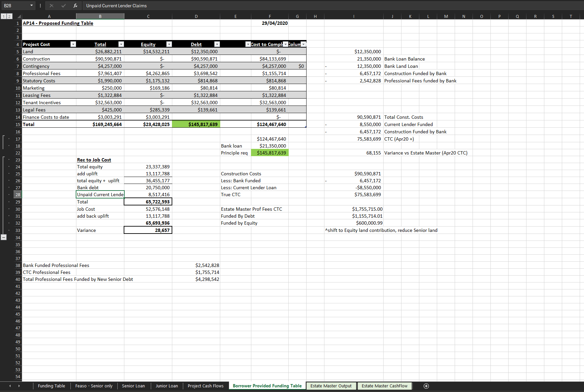This screenshot has width=584, height=392.
Task: Click the Enter checkmark icon in formula bar
Action: 63,6
